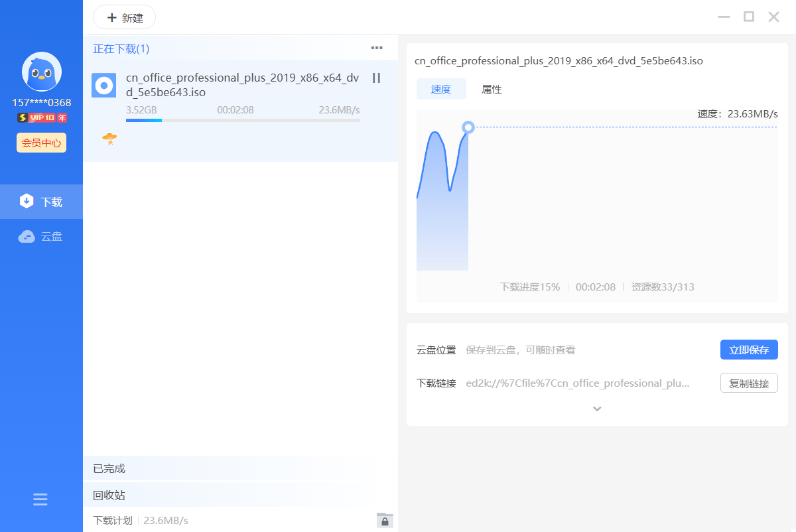This screenshot has height=532, width=796.
Task: Pause the cn_office ISO download
Action: click(x=377, y=78)
